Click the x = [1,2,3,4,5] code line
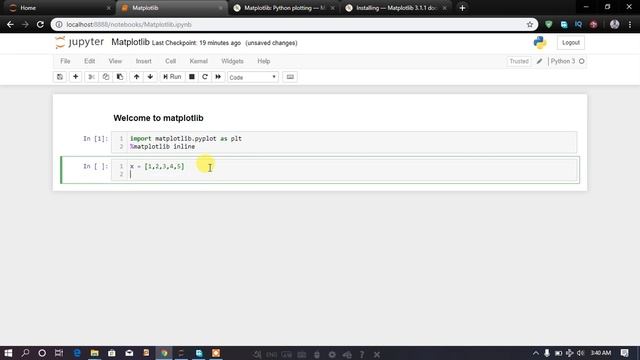The width and height of the screenshot is (640, 360). tap(157, 167)
